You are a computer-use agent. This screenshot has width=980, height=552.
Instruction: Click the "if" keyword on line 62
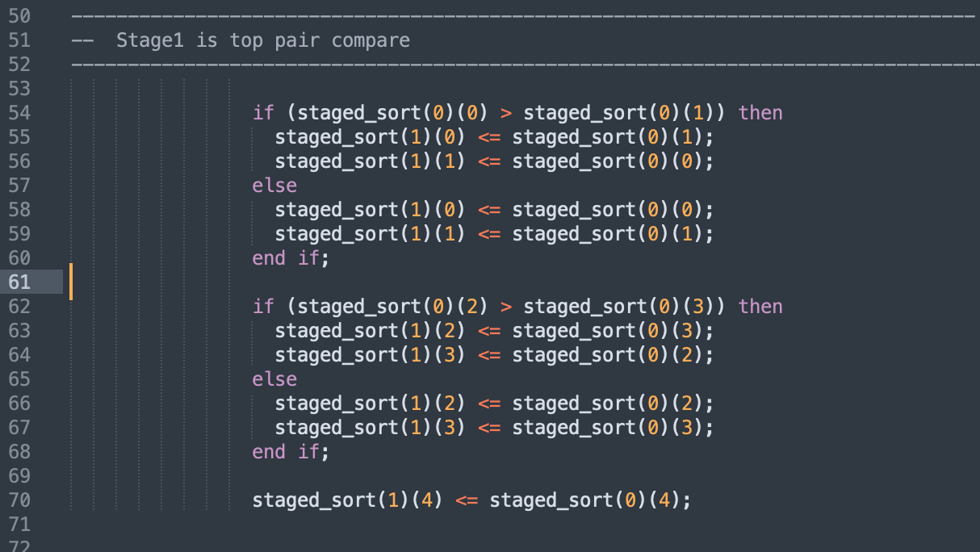pyautogui.click(x=263, y=307)
